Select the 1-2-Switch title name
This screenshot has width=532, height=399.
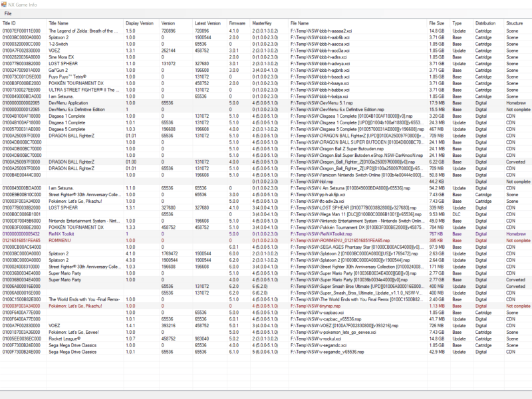pyautogui.click(x=59, y=44)
